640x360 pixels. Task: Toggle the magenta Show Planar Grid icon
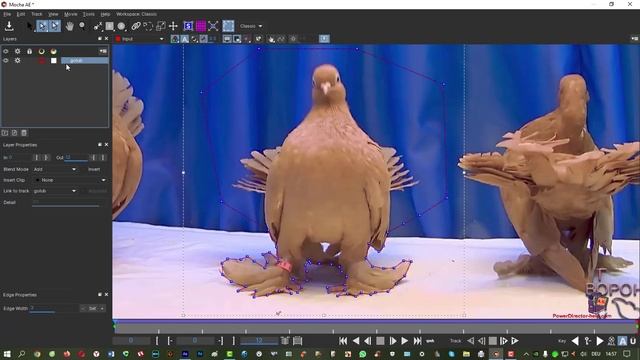201,26
